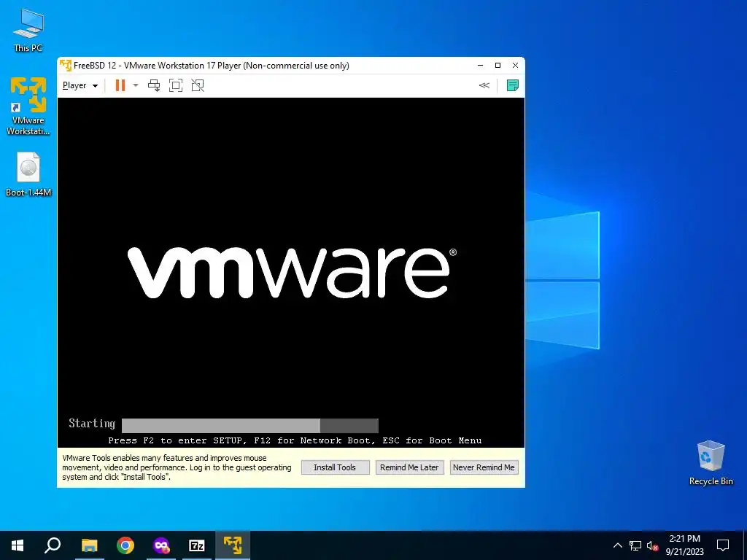Click inside the VM console display

(290, 273)
